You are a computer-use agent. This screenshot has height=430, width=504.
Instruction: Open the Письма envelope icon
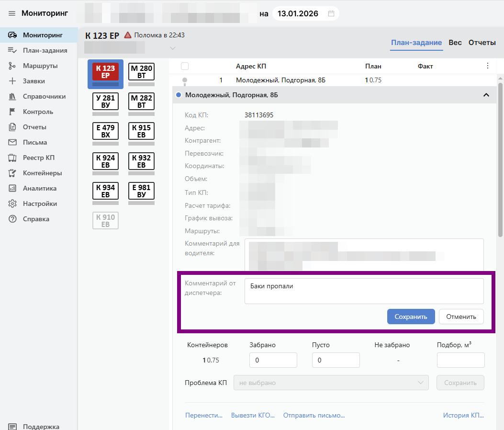12,142
